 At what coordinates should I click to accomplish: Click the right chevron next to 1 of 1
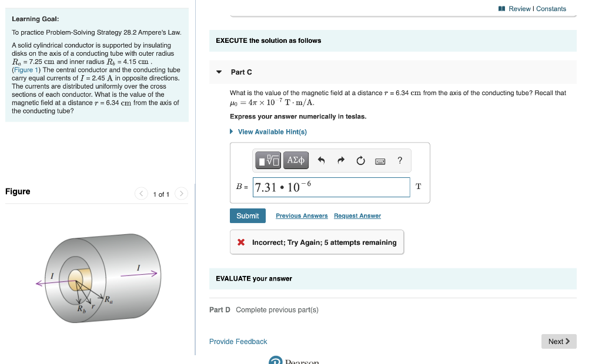pos(181,193)
